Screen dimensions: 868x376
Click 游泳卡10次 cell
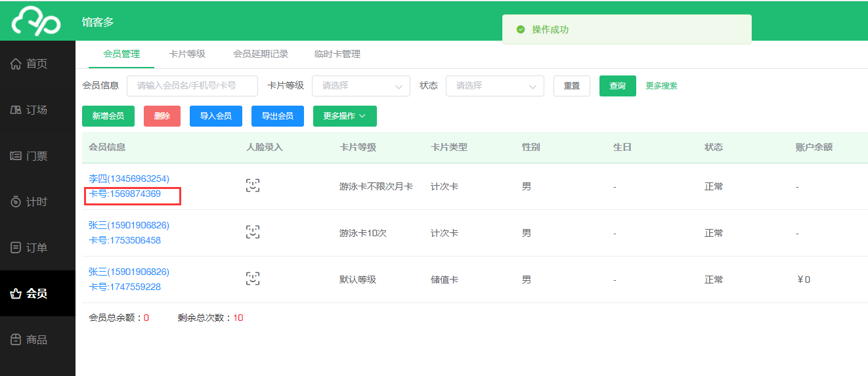(x=363, y=233)
